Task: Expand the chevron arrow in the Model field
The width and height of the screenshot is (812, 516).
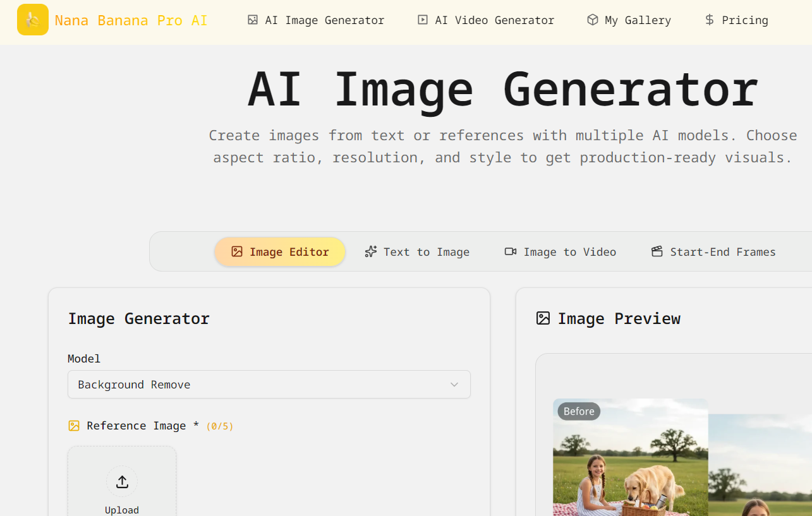Action: point(454,385)
